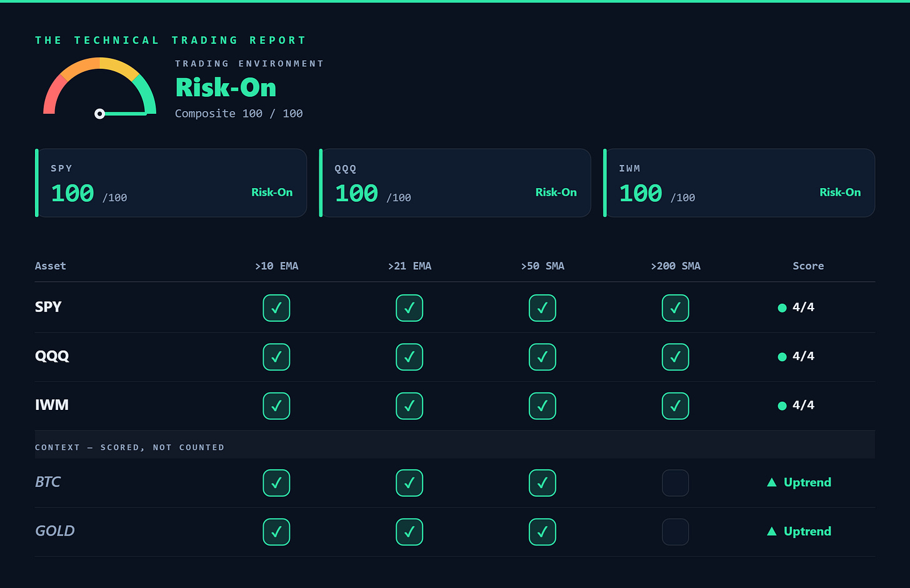910x588 pixels.
Task: Click the IWM >10 EMA checkmark box
Action: tap(276, 406)
